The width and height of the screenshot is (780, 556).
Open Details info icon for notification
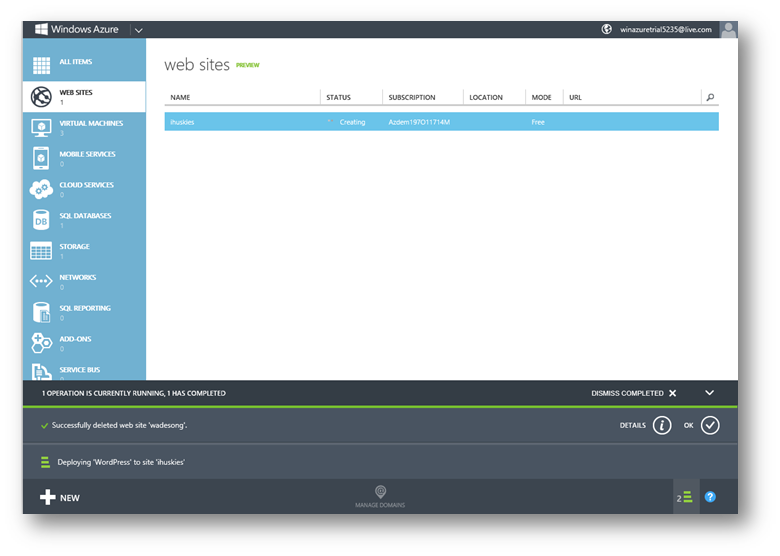click(662, 425)
